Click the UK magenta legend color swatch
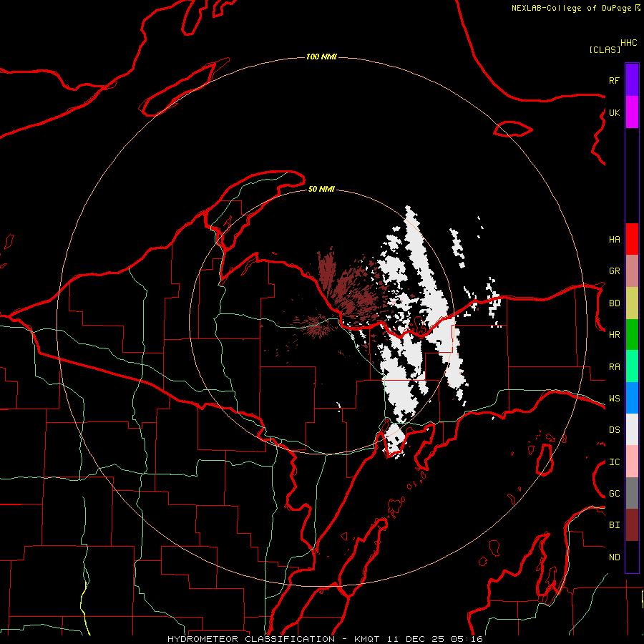 coord(632,112)
